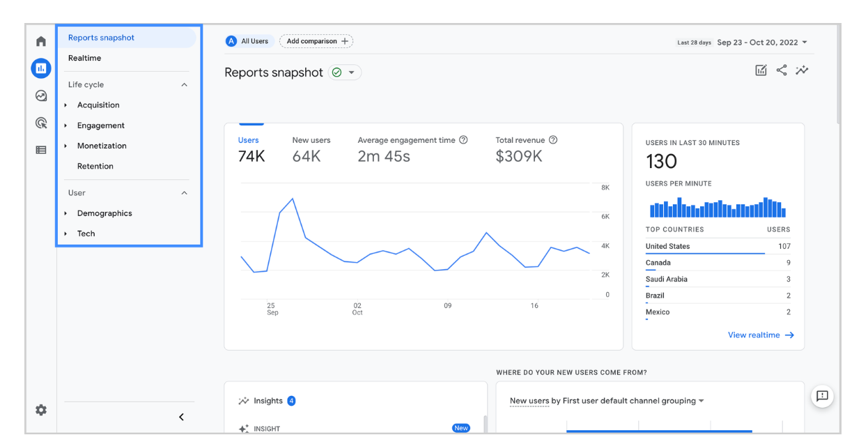Send feedback using the feedback bubble icon

(x=823, y=396)
